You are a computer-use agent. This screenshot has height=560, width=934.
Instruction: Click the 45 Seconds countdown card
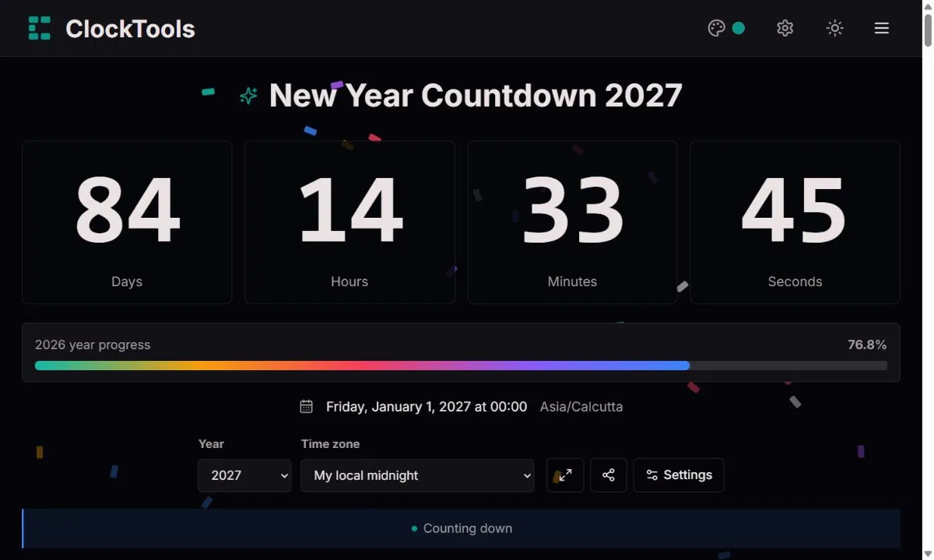click(x=795, y=222)
